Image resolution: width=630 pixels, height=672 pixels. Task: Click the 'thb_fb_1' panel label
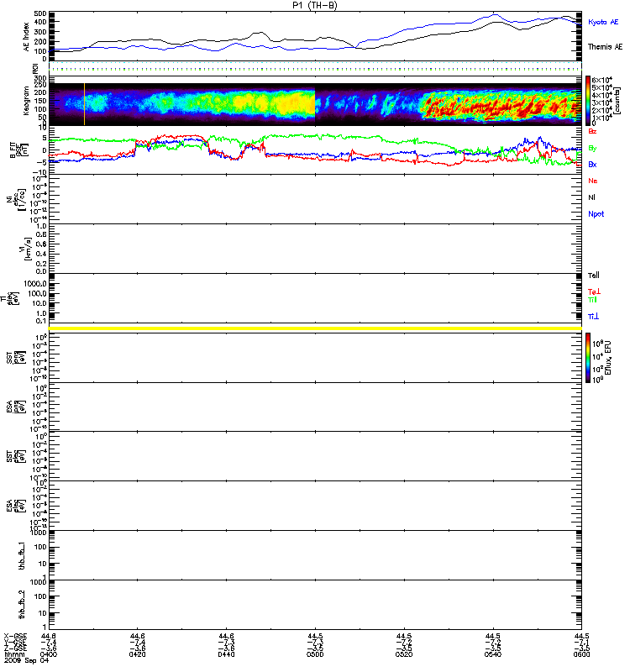[22, 556]
